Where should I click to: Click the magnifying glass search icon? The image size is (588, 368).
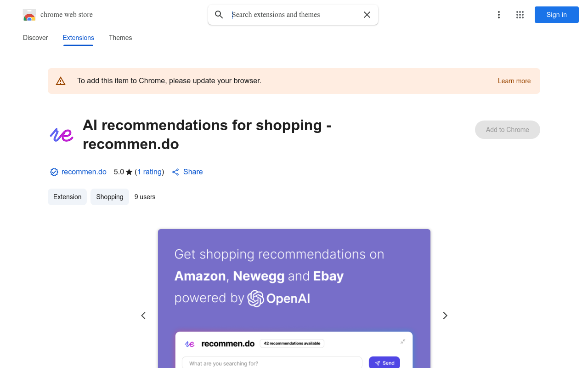(219, 14)
